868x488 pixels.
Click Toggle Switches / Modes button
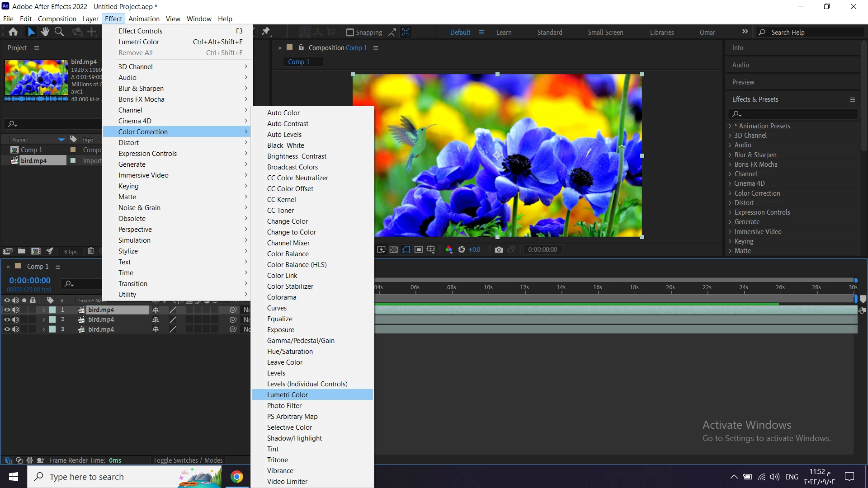pyautogui.click(x=188, y=460)
